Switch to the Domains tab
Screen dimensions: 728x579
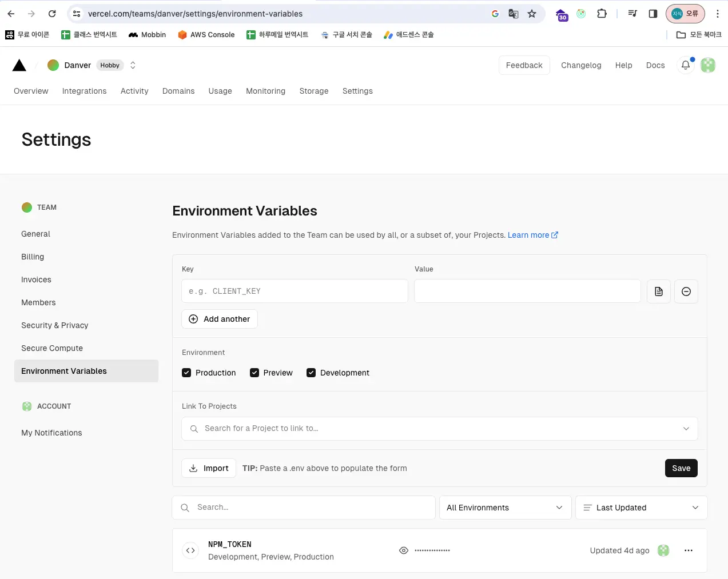[x=178, y=91]
